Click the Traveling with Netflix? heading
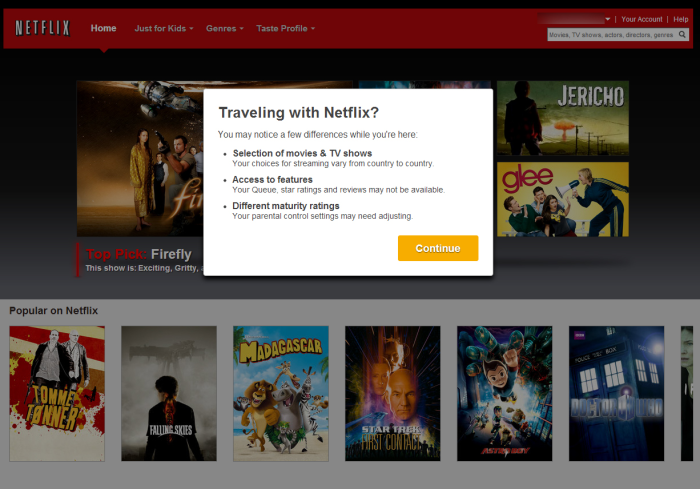Viewport: 700px width, 489px height. [x=299, y=113]
